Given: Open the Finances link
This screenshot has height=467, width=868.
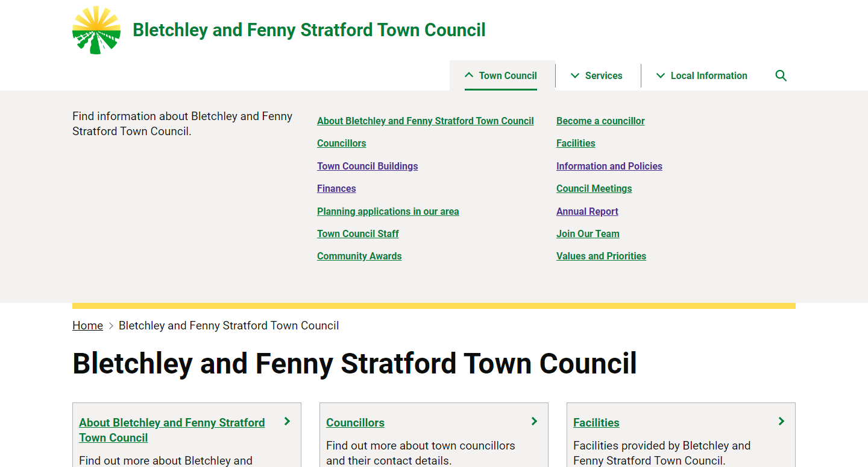Looking at the screenshot, I should pyautogui.click(x=336, y=188).
